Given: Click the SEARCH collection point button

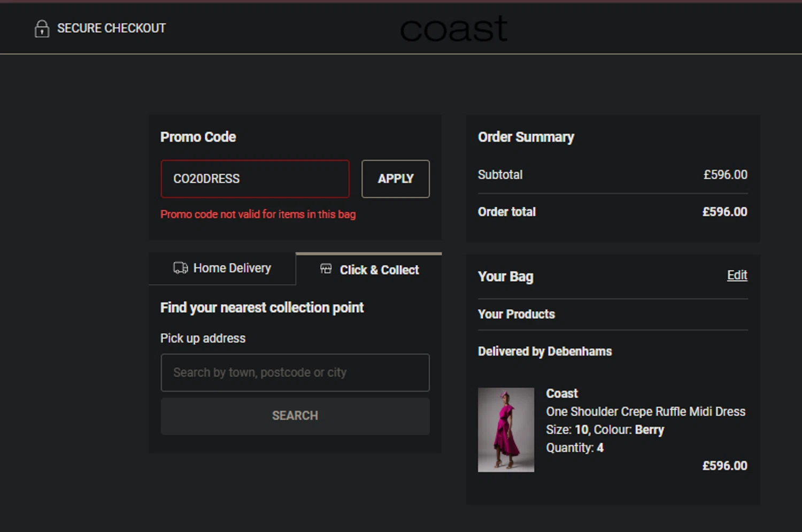Looking at the screenshot, I should pyautogui.click(x=295, y=416).
